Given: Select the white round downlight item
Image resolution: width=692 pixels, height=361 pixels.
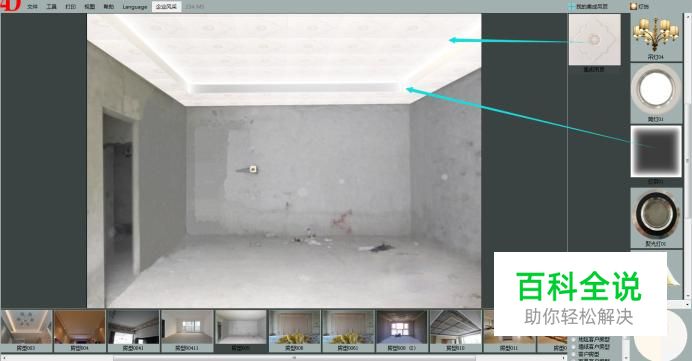Looking at the screenshot, I should coord(656,93).
